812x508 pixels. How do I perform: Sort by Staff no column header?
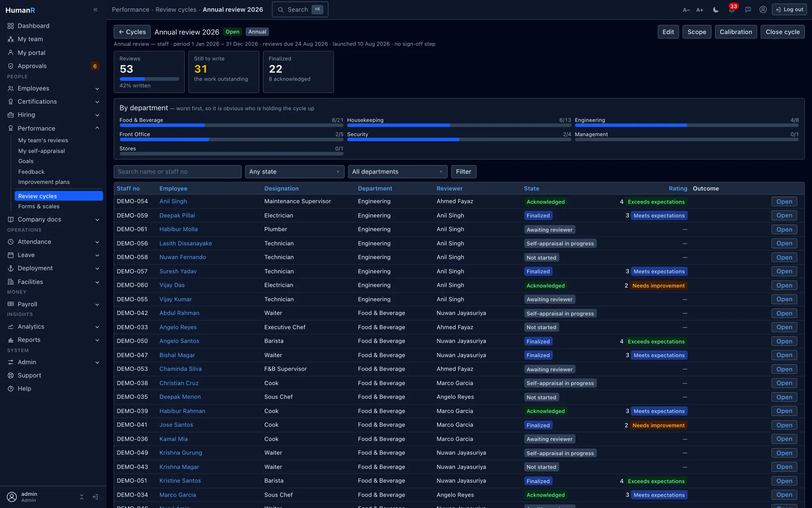click(x=128, y=189)
